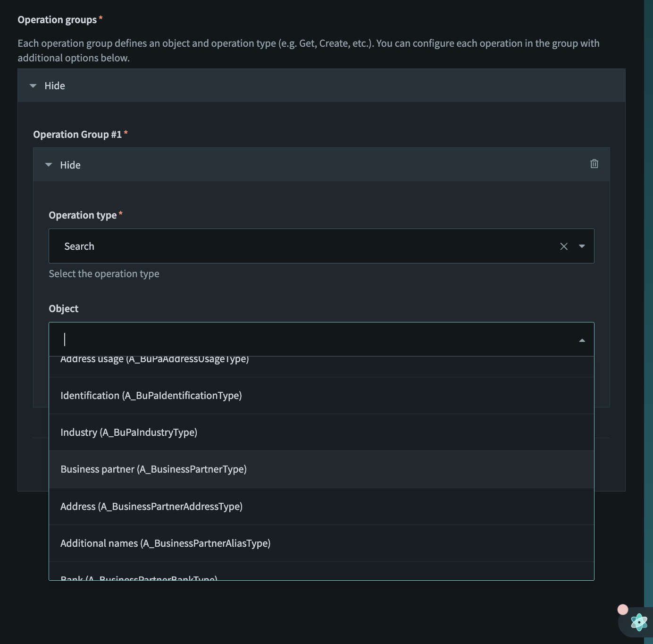Viewport: 653px width, 644px height.
Task: Click the chevron beside the inner Hide label
Action: point(48,165)
